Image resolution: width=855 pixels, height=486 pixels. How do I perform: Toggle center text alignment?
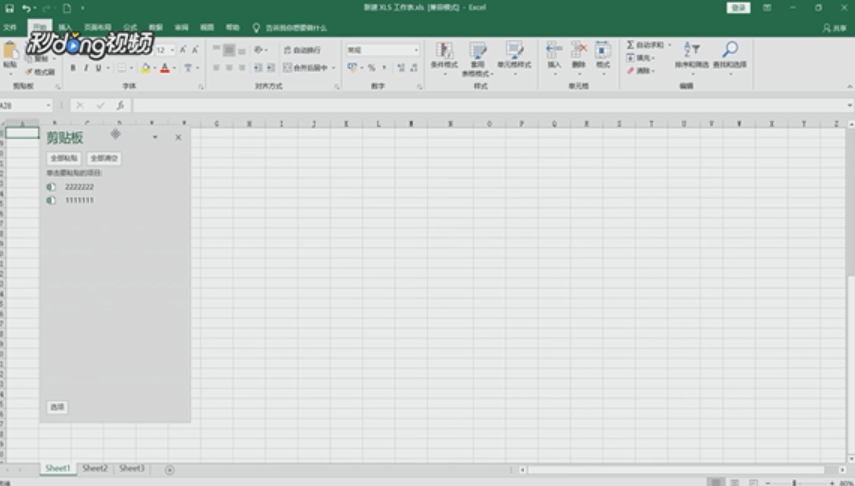[229, 68]
